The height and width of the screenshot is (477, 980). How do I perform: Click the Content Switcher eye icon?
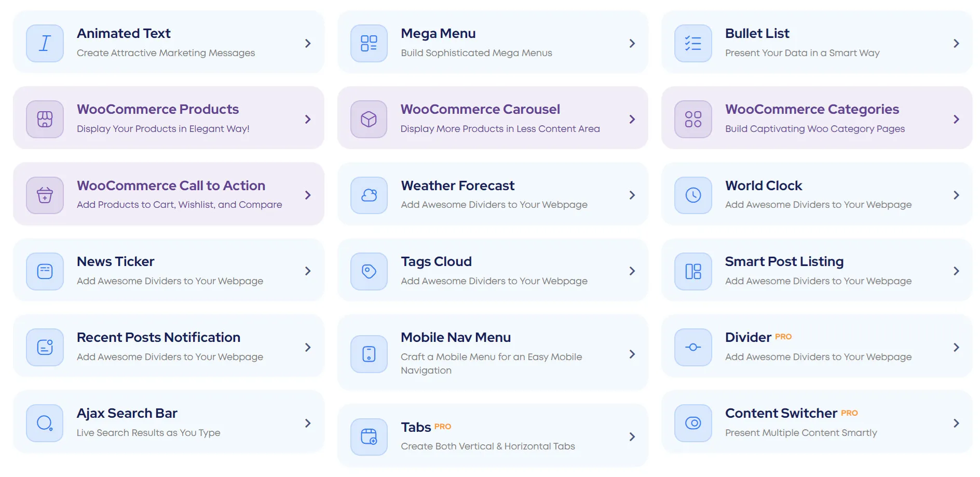pyautogui.click(x=693, y=423)
